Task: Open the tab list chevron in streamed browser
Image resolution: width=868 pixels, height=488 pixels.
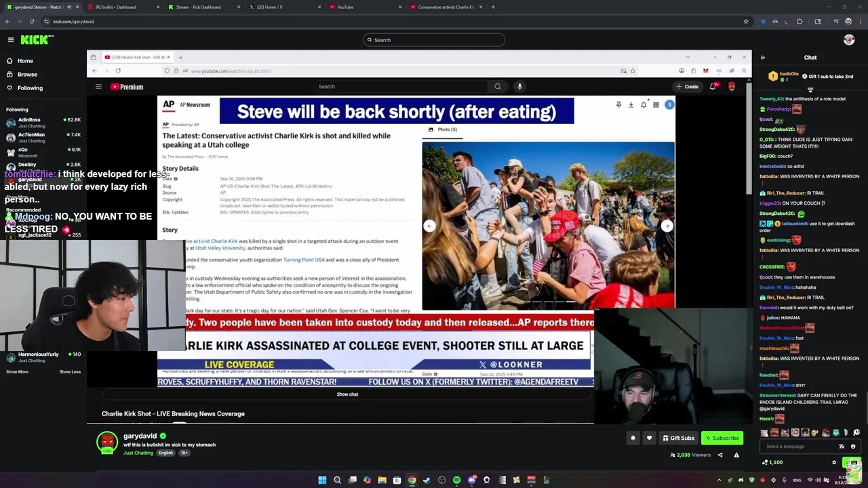Action: coord(688,57)
